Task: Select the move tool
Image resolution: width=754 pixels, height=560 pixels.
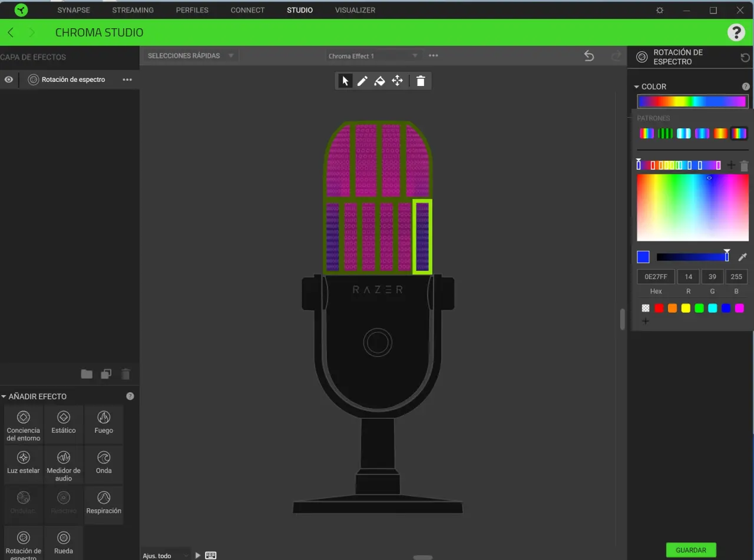Action: point(398,81)
